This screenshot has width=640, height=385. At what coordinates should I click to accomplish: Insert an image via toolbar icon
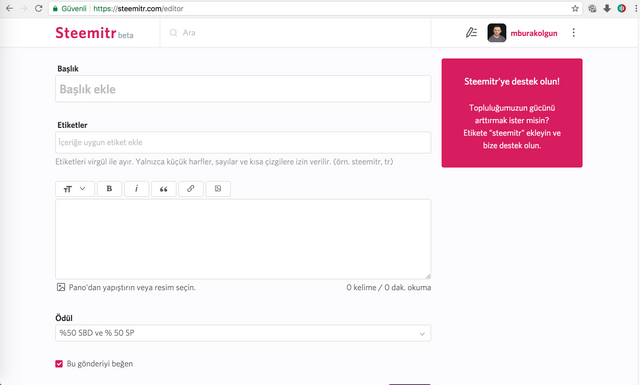point(218,189)
